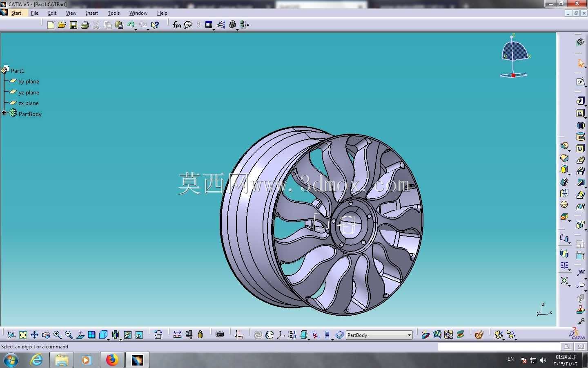Open the Edit menu
Screen dimensions: 588x368
(52, 13)
